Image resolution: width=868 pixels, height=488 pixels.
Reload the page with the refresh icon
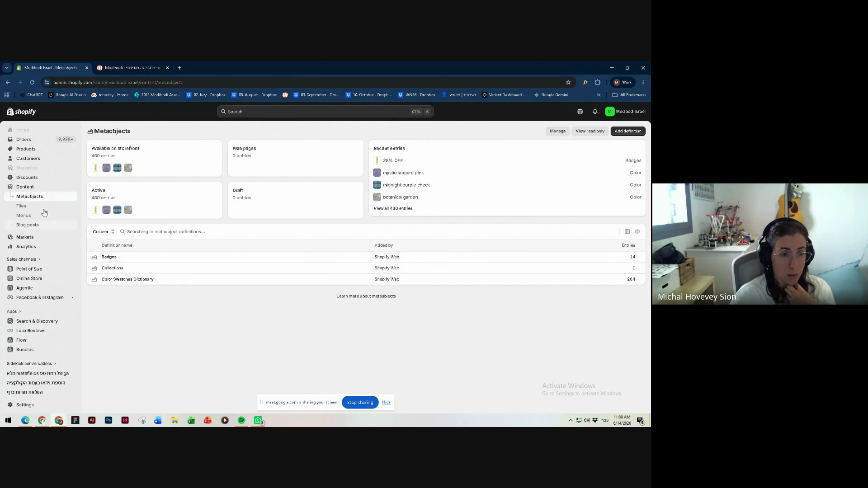[32, 82]
